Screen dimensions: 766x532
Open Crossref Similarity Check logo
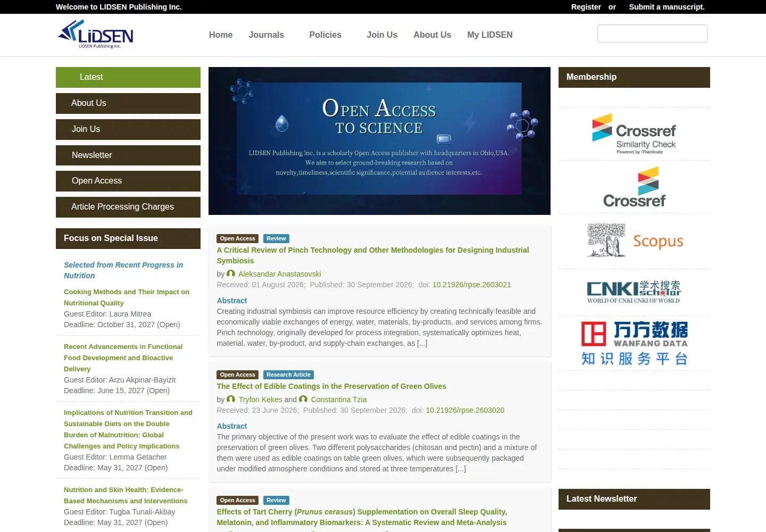[634, 134]
